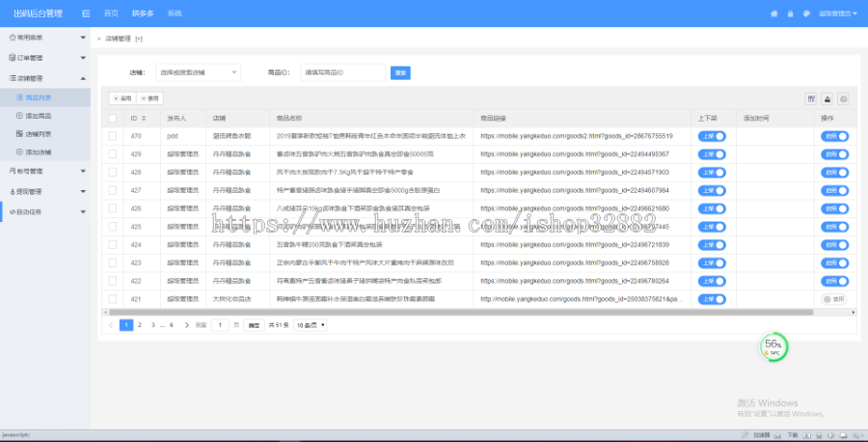Select 添加商品 in the sidebar
Viewport: 868px width, 442px height.
pyautogui.click(x=44, y=116)
